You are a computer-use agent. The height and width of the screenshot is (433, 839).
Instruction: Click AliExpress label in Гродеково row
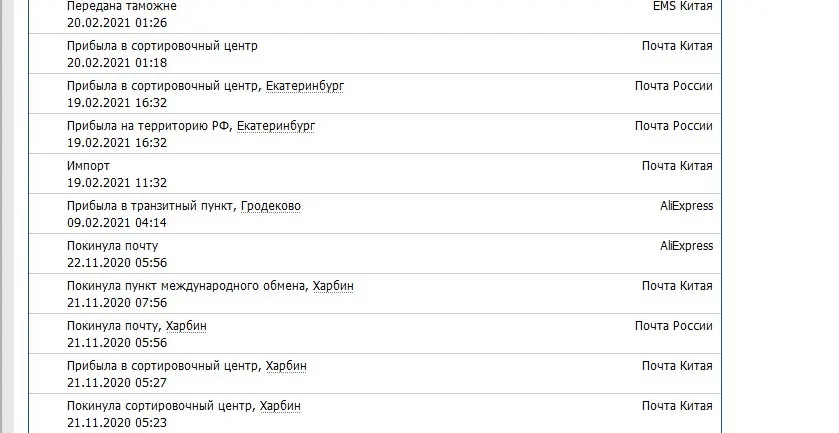(x=686, y=206)
